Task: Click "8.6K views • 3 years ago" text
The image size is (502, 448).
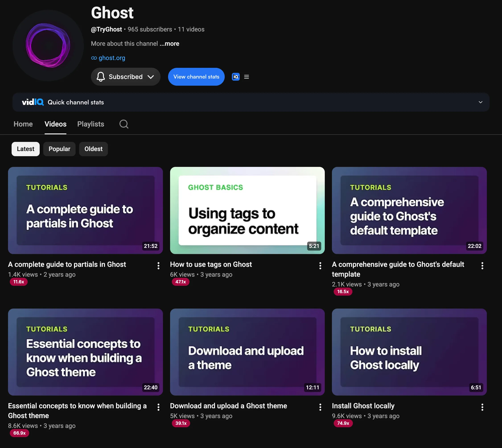Action: [42, 426]
